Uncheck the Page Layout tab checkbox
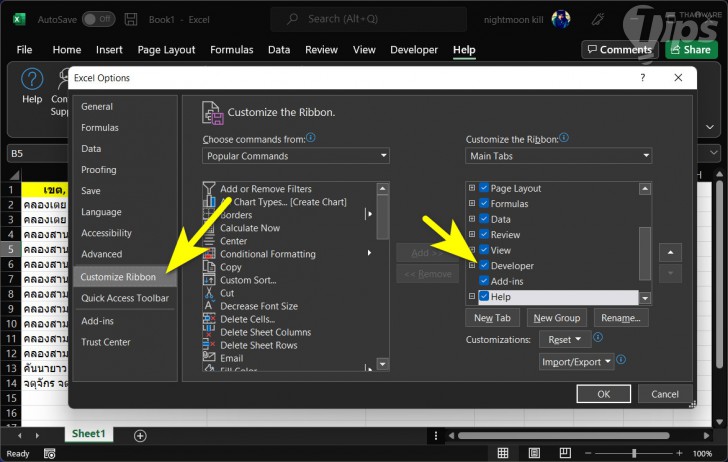This screenshot has width=728, height=462. tap(484, 188)
